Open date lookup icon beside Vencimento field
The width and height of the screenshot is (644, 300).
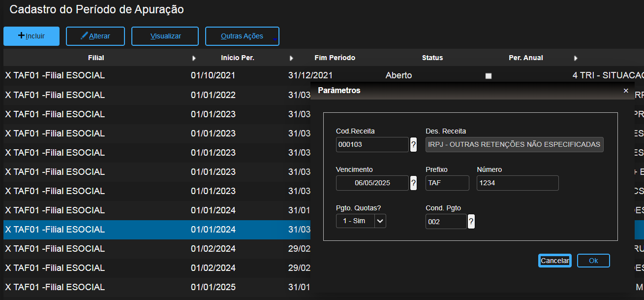[x=413, y=183]
